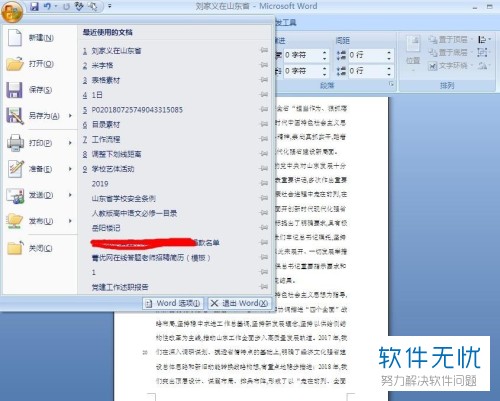Viewport: 500px width, 401px height.
Task: Expand the 另存为 submenu arrow
Action: pyautogui.click(x=70, y=116)
